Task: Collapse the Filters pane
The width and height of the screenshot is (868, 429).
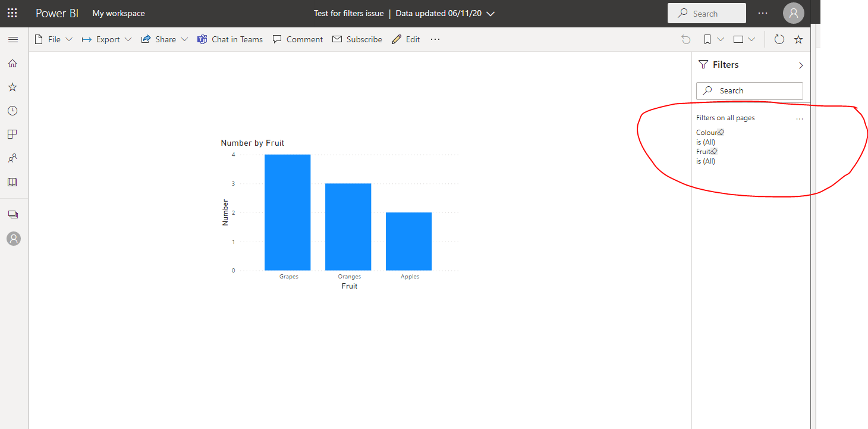Action: pyautogui.click(x=801, y=65)
